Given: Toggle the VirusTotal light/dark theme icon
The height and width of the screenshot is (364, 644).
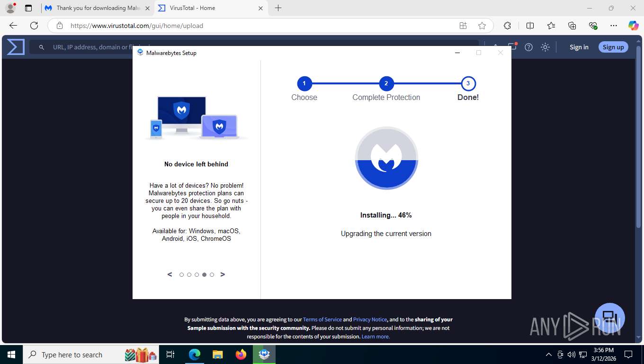Looking at the screenshot, I should [546, 47].
